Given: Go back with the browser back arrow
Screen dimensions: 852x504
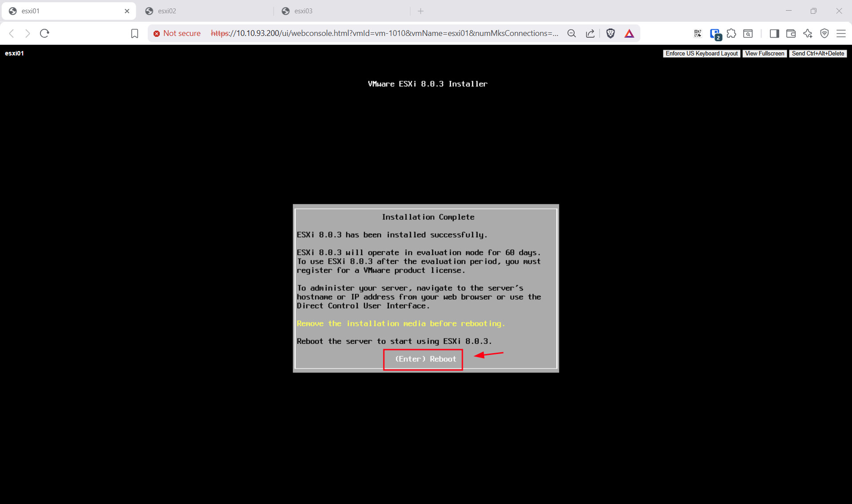Looking at the screenshot, I should 12,33.
